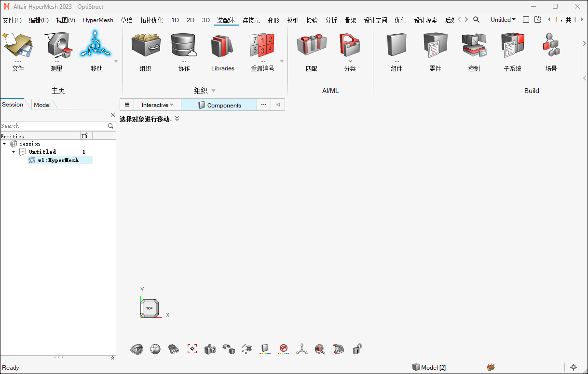Switch to the Session browser tab
Screen dimensions: 588x374
(13, 104)
